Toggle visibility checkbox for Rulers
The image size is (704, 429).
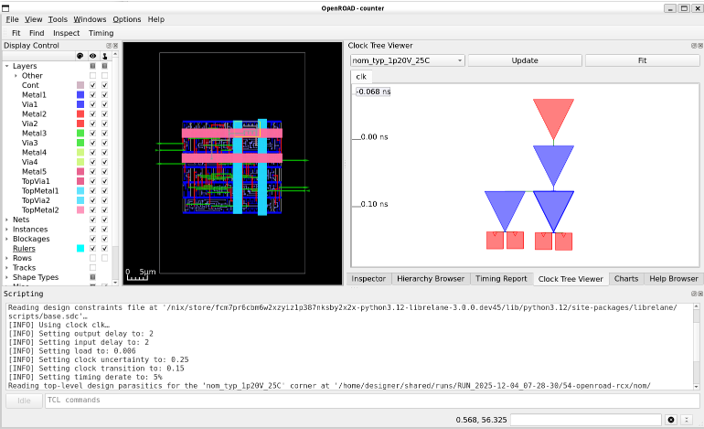coord(93,248)
